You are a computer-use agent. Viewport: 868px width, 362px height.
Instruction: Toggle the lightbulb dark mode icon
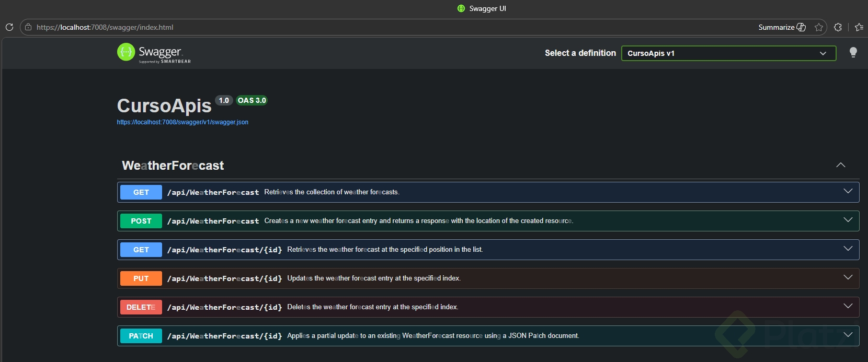click(853, 52)
